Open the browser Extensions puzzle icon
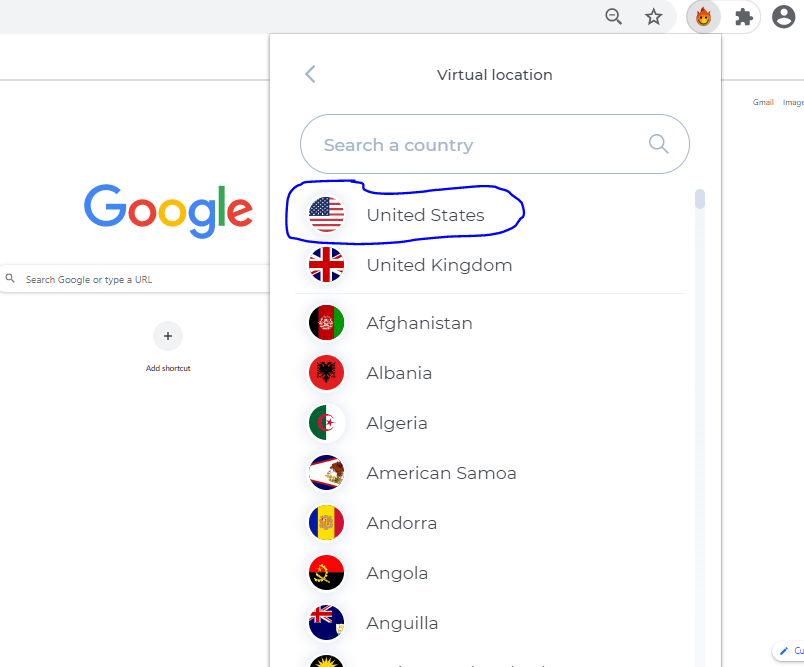804x667 pixels. point(744,17)
